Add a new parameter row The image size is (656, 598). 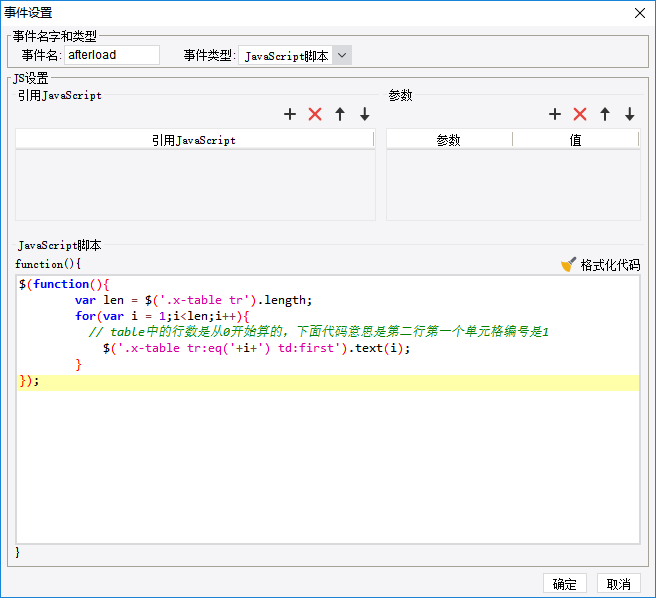click(x=555, y=114)
